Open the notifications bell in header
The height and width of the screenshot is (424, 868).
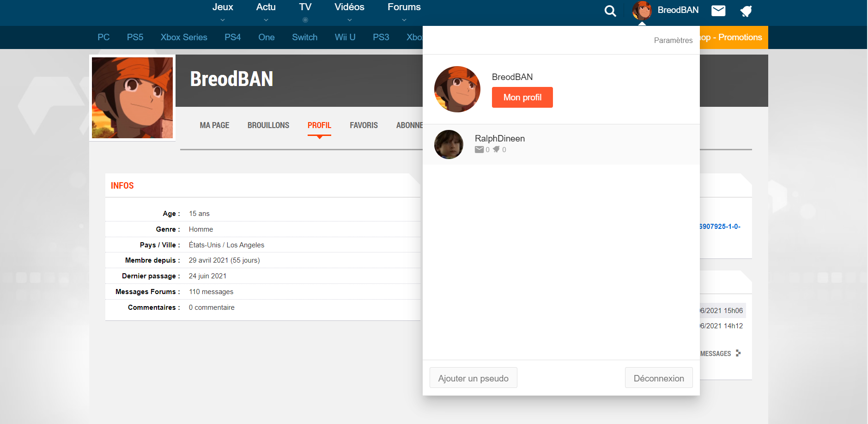746,11
